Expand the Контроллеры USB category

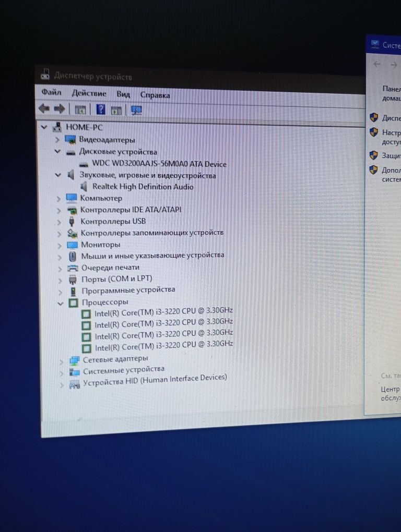[x=59, y=222]
